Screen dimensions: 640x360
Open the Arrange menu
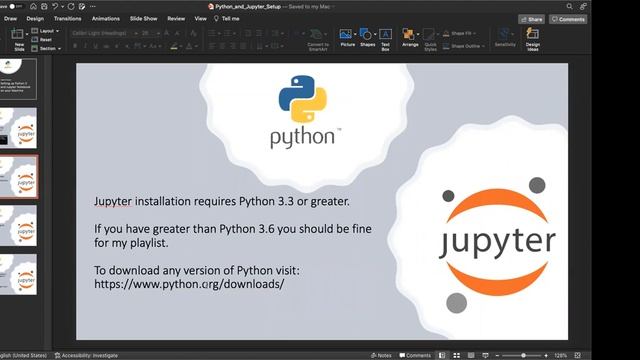(410, 38)
